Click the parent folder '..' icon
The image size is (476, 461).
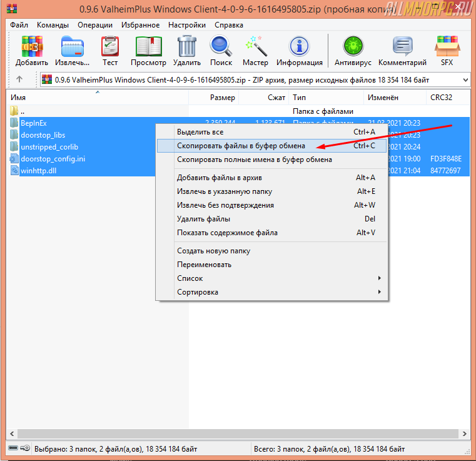pos(14,111)
